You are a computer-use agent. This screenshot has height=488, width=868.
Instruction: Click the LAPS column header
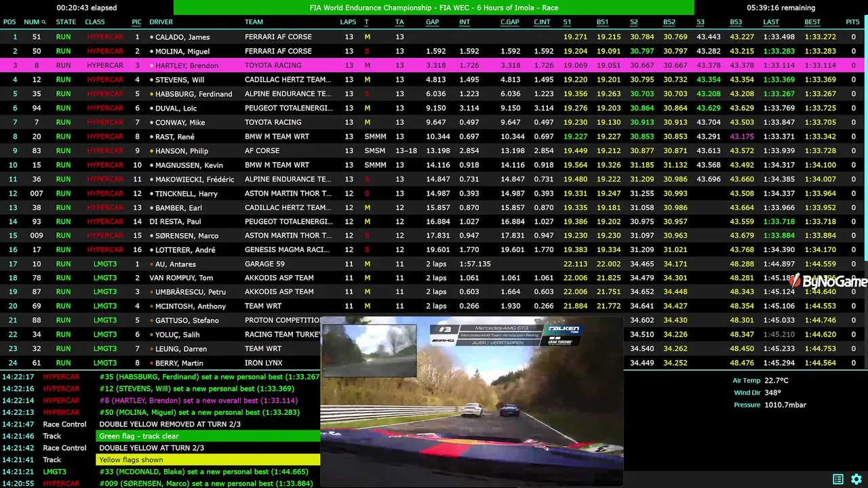pos(348,22)
